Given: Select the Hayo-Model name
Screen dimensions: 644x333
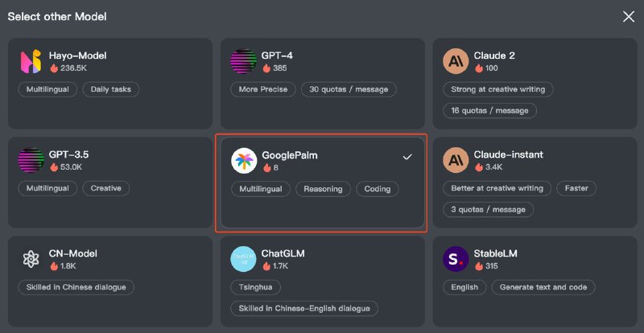Looking at the screenshot, I should pyautogui.click(x=77, y=55).
